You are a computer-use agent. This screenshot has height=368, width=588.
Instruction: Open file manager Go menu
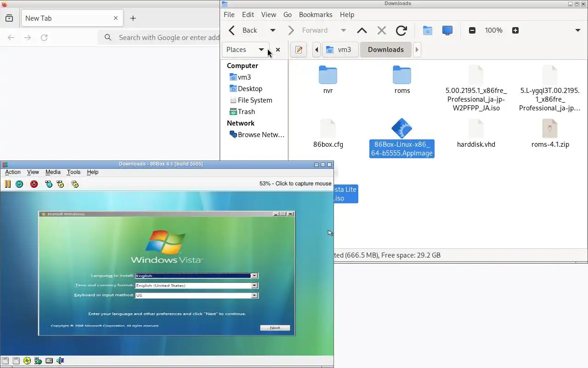[x=288, y=15]
